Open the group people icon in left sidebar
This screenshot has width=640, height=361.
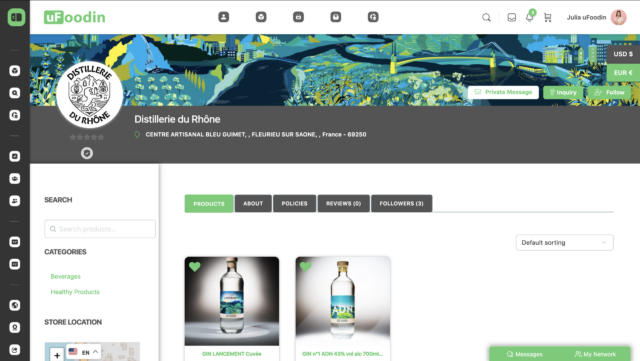[15, 178]
